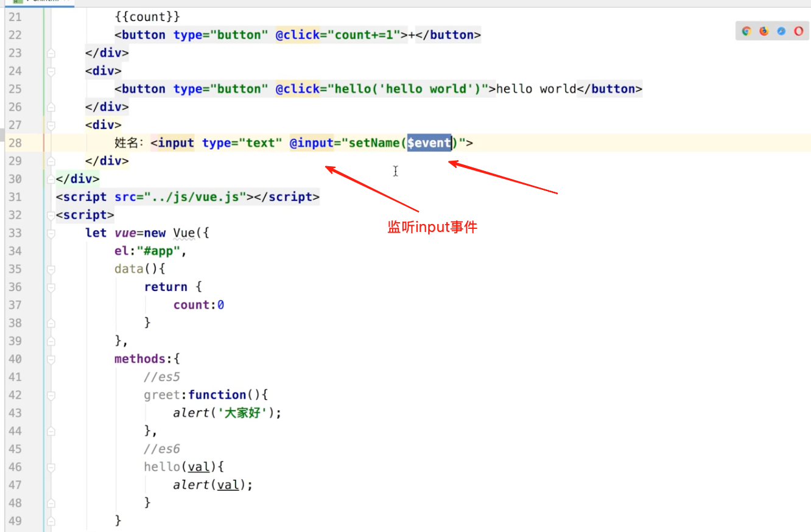Image resolution: width=811 pixels, height=532 pixels.
Task: Click the 姓名 label text on line 28
Action: coord(127,143)
